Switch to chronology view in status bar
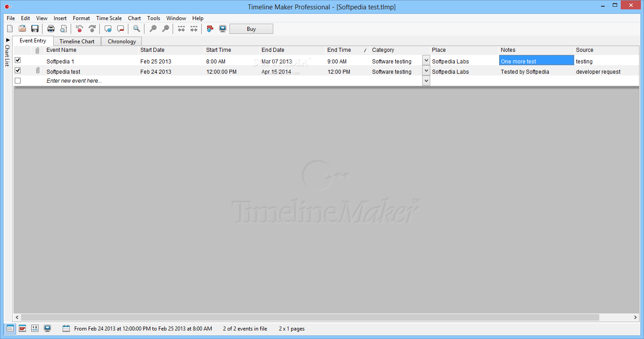The height and width of the screenshot is (339, 644). [x=35, y=328]
